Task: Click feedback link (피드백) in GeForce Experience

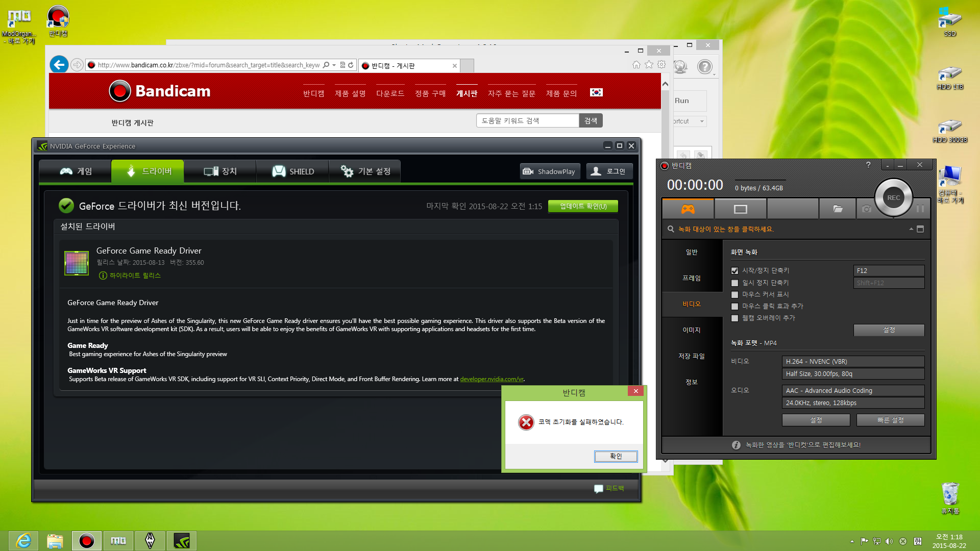Action: click(x=609, y=488)
